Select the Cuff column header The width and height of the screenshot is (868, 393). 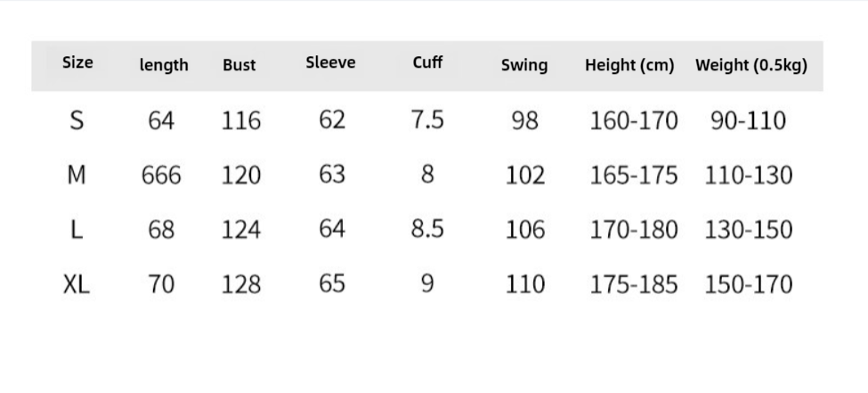click(x=427, y=62)
